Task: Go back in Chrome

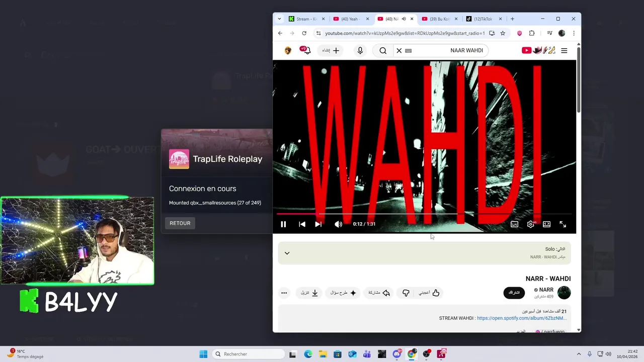Action: point(280,33)
